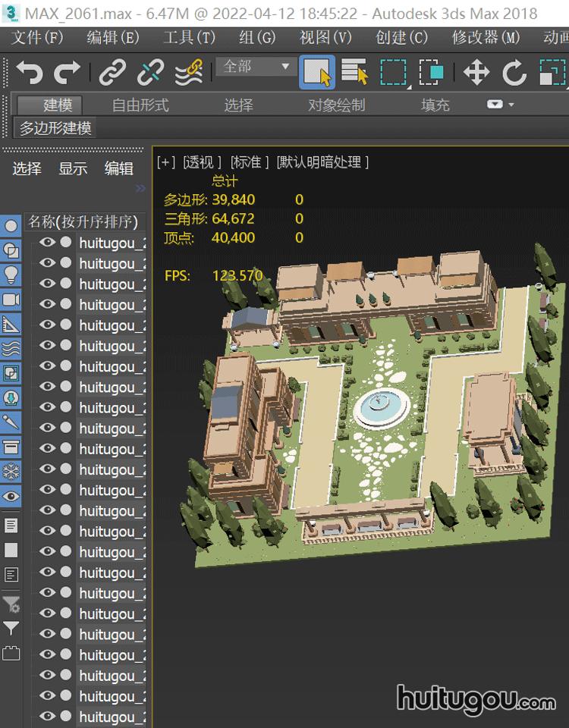Click the gray color dot of the second huitugou object
569x728 pixels.
66,263
